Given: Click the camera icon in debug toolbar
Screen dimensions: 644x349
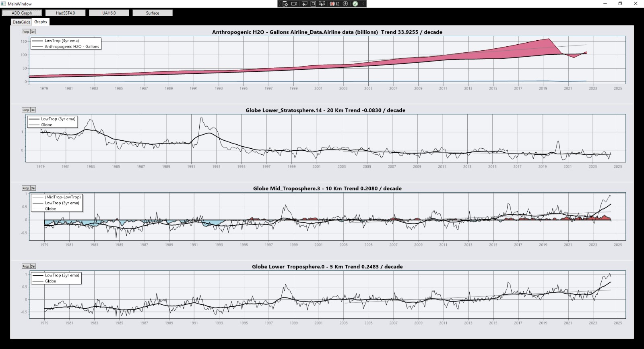Looking at the screenshot, I should [x=294, y=4].
